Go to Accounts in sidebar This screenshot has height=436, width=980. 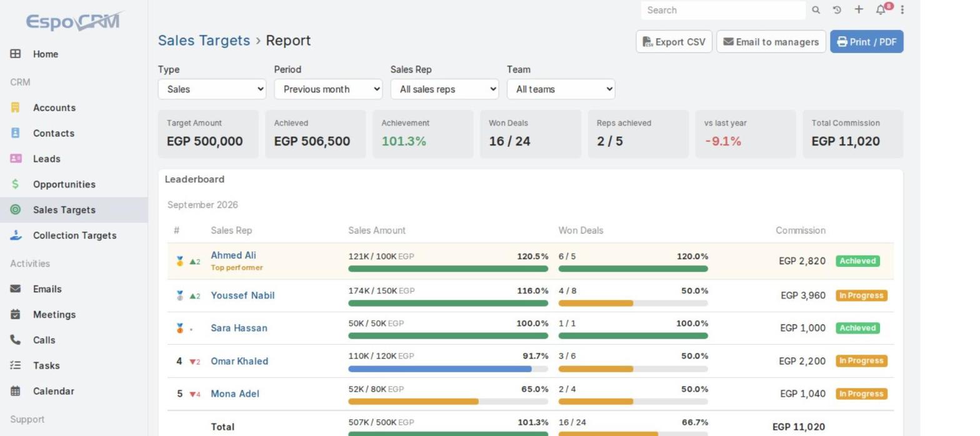[x=74, y=107]
